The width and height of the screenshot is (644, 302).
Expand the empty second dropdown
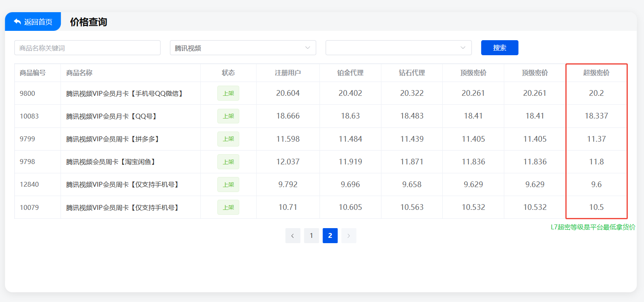coord(398,48)
